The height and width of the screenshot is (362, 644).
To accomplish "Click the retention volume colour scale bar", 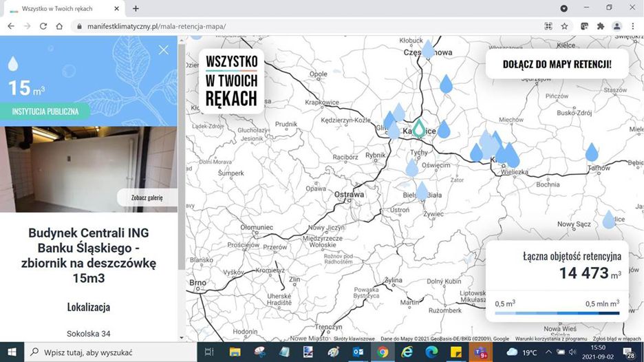I will click(557, 313).
